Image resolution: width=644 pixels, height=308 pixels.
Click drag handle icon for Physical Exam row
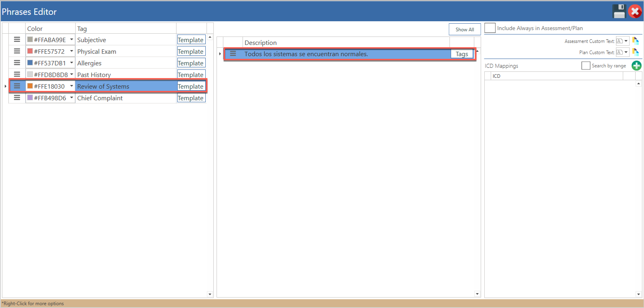(17, 51)
